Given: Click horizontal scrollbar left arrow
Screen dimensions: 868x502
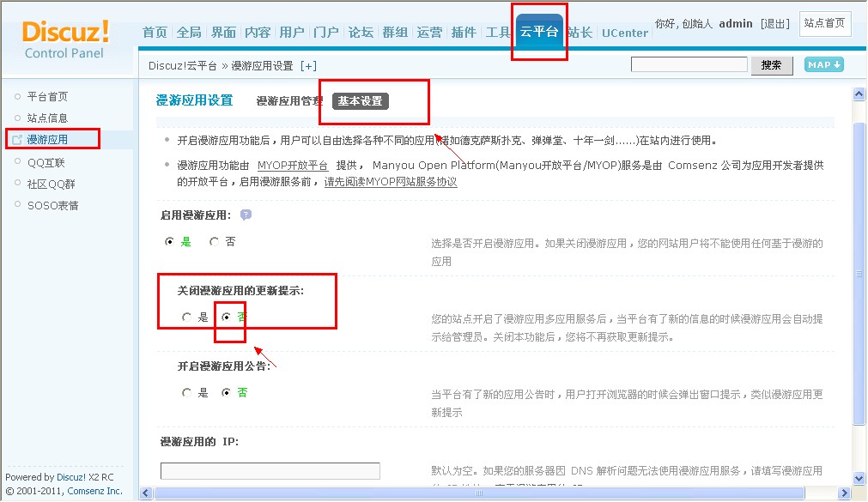Looking at the screenshot, I should point(146,493).
